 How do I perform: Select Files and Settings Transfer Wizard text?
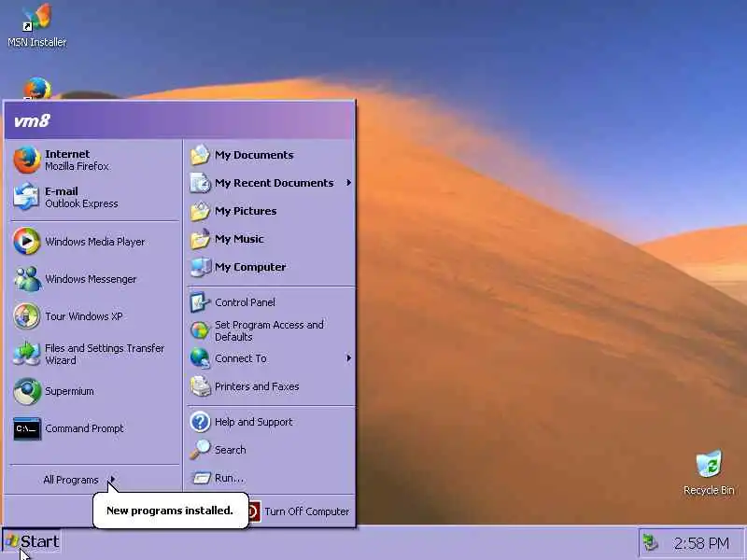(x=105, y=355)
